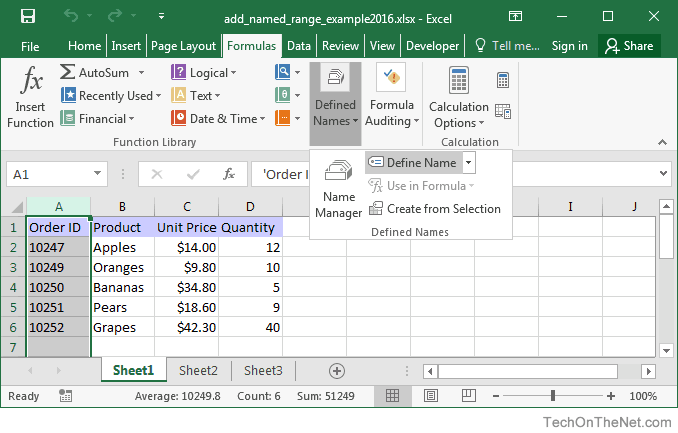678x433 pixels.
Task: Click the Grapes quantity cell 40
Action: (x=250, y=327)
